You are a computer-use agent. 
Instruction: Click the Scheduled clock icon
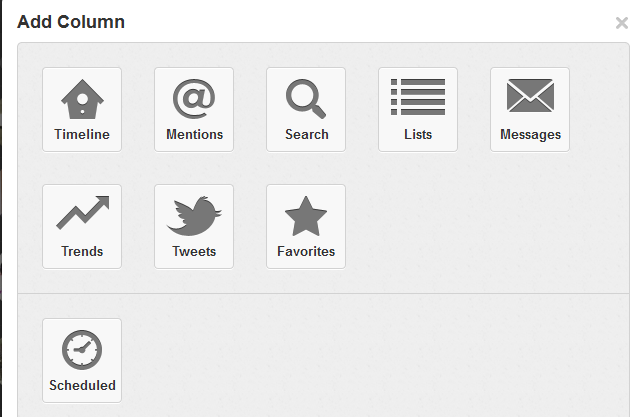pos(82,349)
